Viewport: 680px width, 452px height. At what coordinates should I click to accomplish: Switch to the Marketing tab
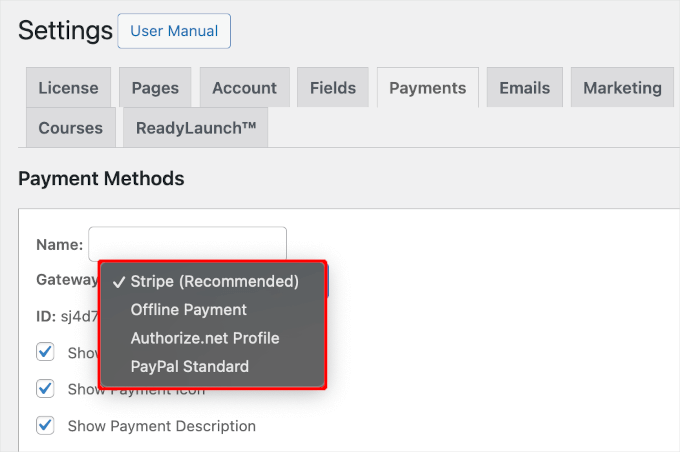point(622,88)
